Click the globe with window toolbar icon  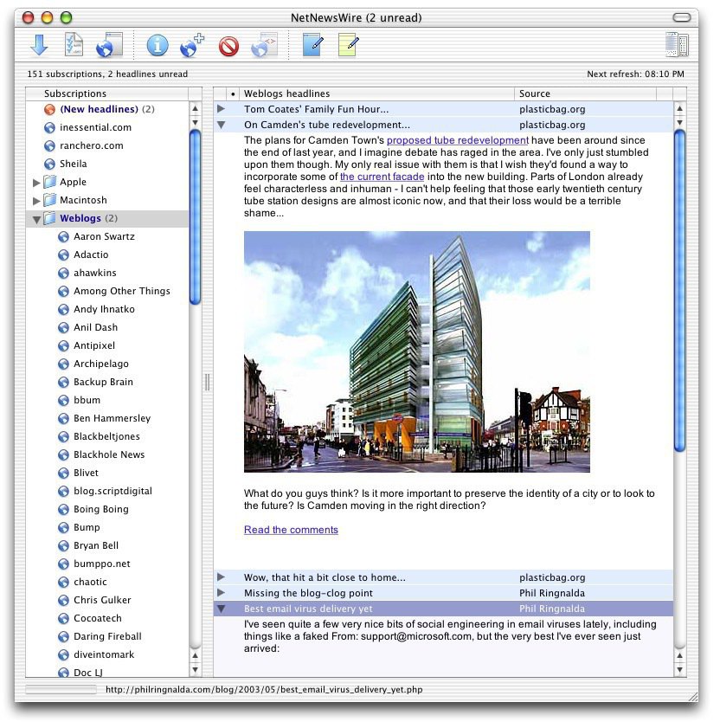[x=109, y=45]
